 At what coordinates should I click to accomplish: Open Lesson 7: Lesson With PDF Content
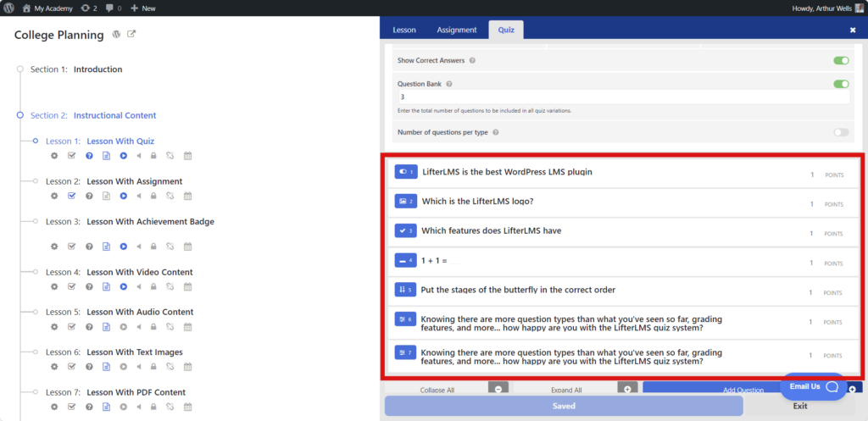115,392
